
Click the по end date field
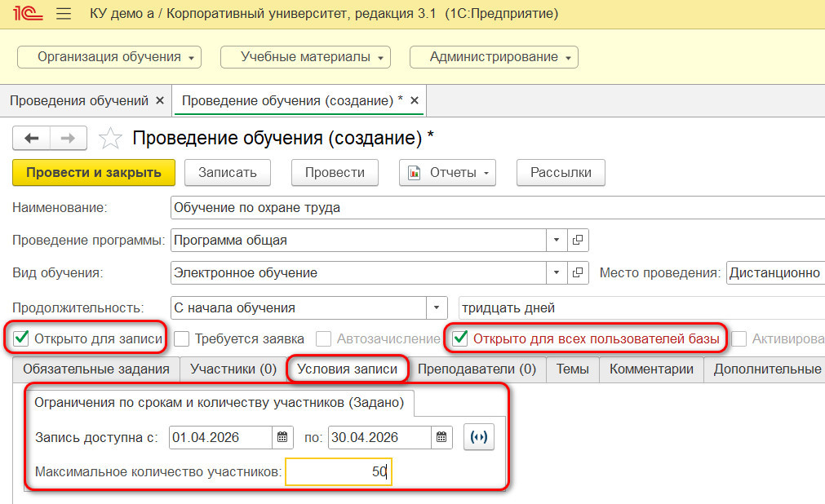point(380,437)
